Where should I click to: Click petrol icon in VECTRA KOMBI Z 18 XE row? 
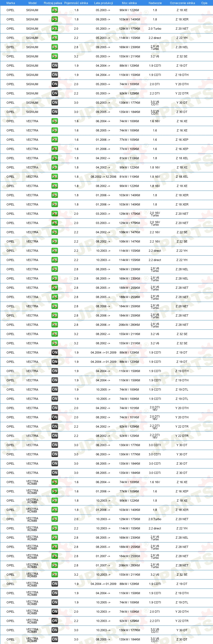55,501
